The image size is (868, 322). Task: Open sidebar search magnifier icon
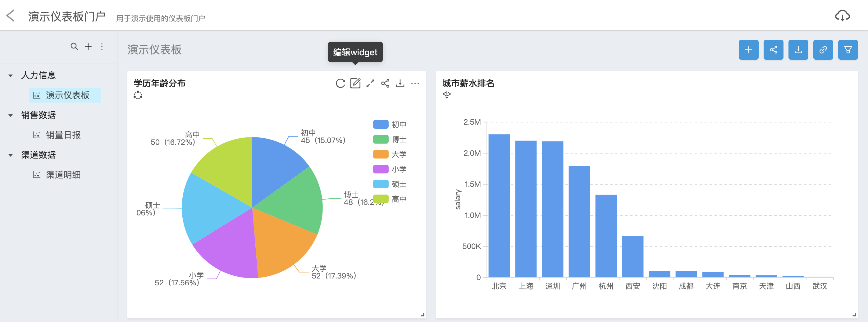click(x=74, y=47)
